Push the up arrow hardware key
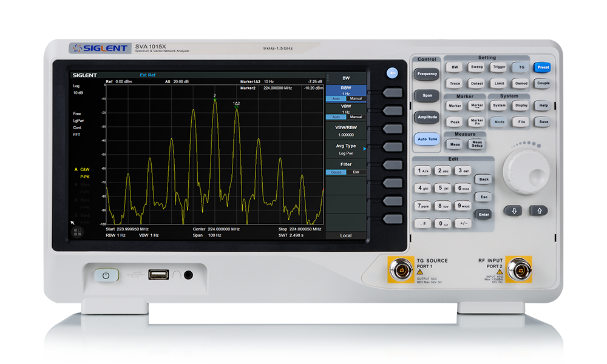The height and width of the screenshot is (364, 607). [x=539, y=211]
